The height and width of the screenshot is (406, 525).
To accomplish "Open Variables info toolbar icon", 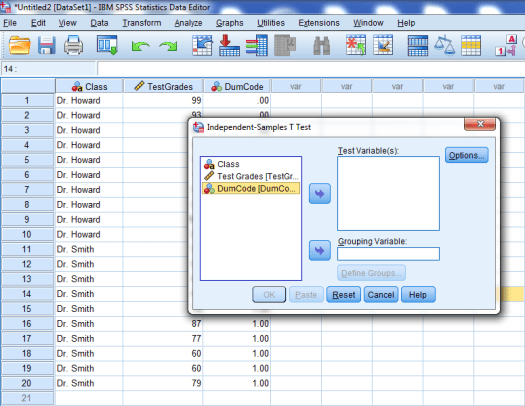I will 257,45.
